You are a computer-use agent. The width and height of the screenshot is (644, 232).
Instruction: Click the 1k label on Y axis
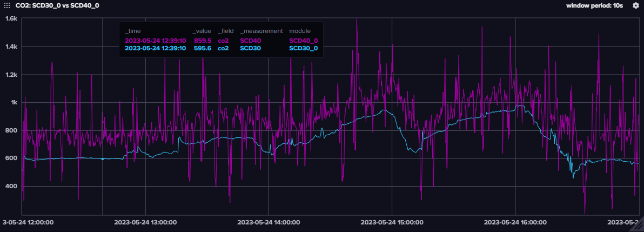(14, 102)
